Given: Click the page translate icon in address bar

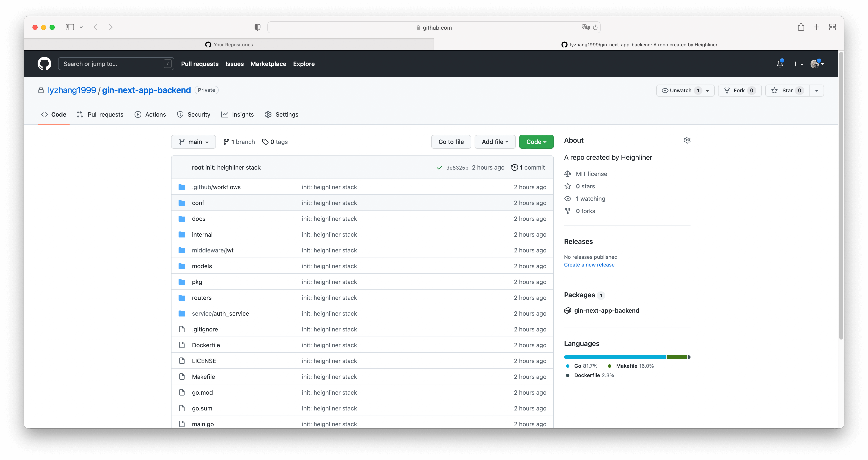Looking at the screenshot, I should (586, 27).
